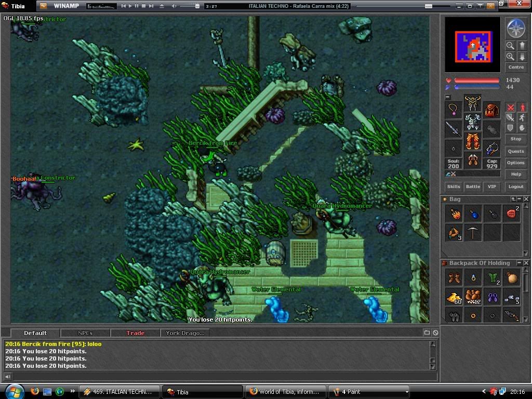
Task: Zoom out the minimap with minus magnifier
Action: click(510, 46)
